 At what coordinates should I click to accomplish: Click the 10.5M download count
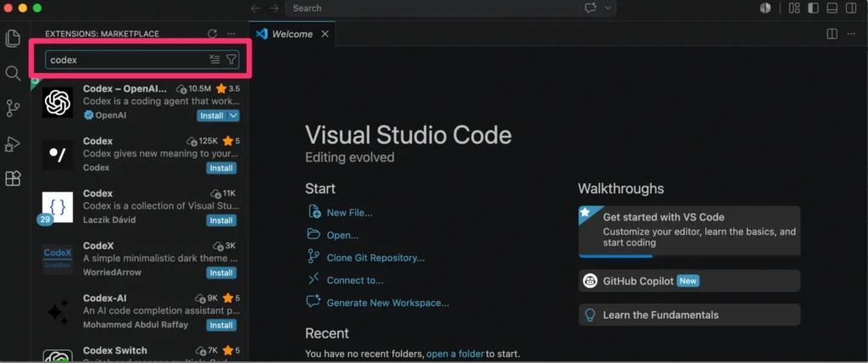(194, 89)
